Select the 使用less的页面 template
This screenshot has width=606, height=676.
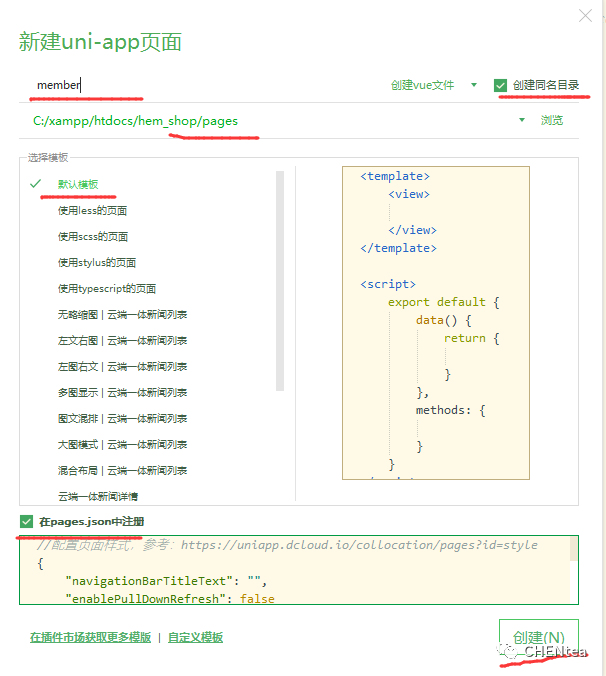tap(92, 211)
